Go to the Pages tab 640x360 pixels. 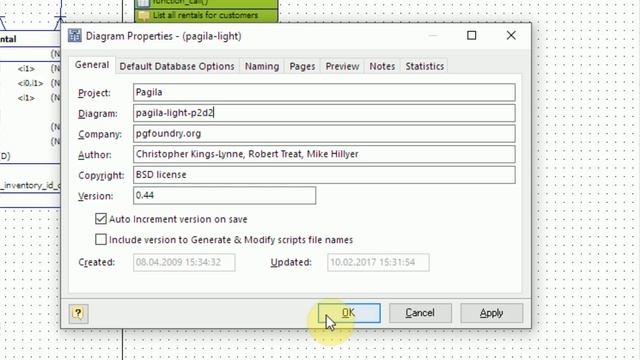pos(302,66)
